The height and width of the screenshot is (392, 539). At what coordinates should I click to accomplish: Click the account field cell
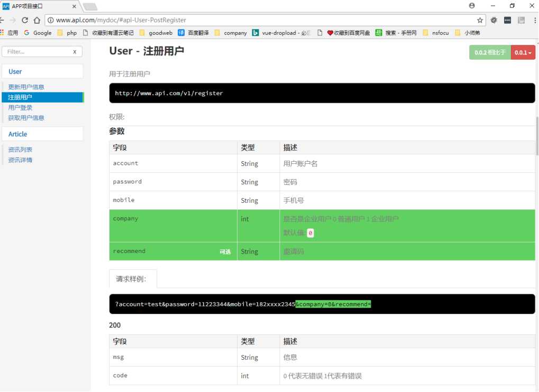click(173, 163)
